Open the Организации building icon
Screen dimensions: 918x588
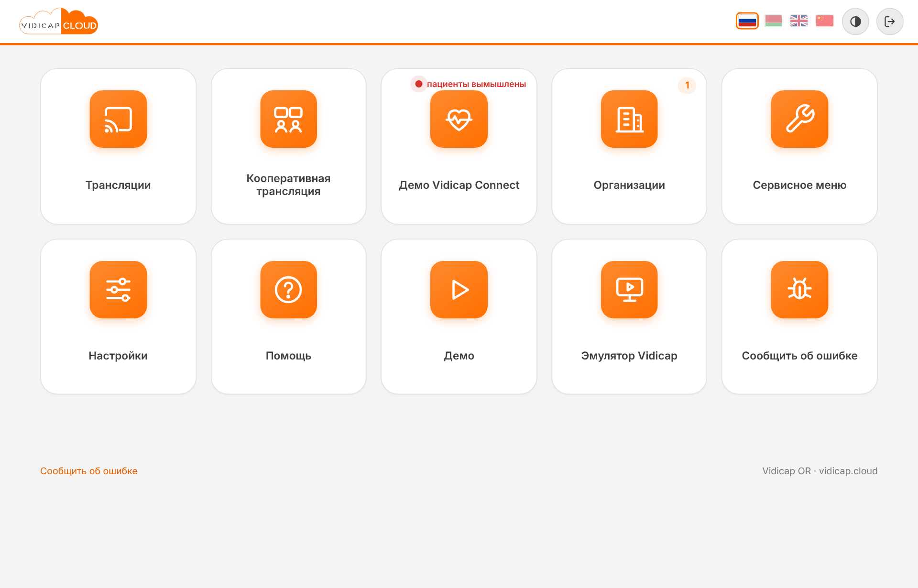(x=629, y=119)
